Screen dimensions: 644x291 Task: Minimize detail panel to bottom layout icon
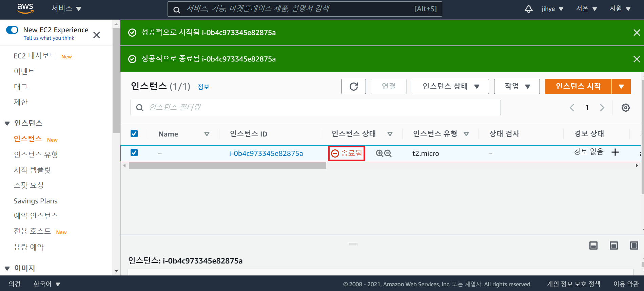[x=593, y=245]
